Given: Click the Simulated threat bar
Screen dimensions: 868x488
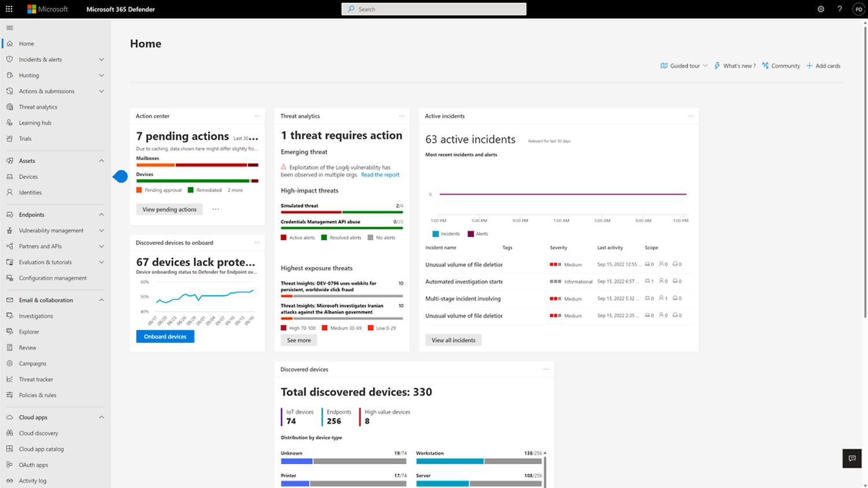Looking at the screenshot, I should click(x=342, y=212).
